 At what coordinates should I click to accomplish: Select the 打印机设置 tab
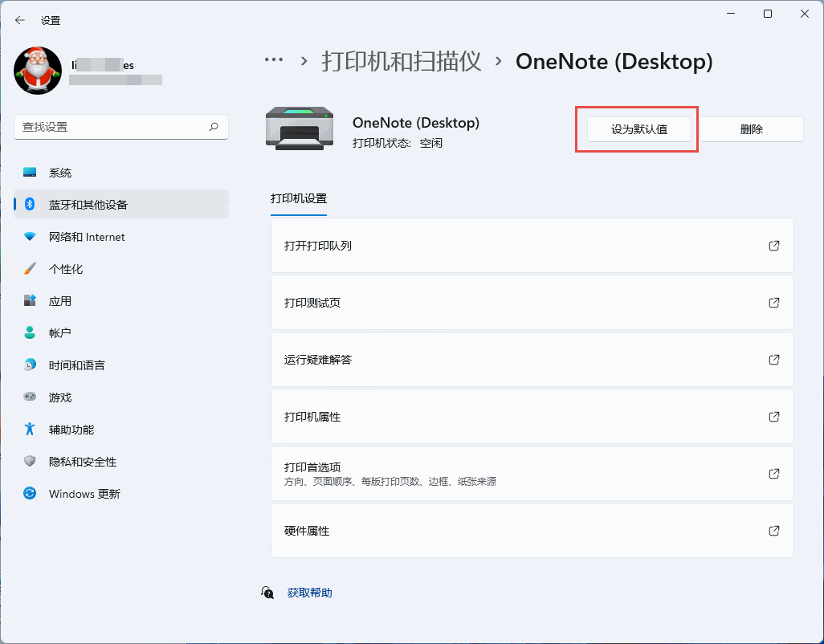click(x=299, y=198)
